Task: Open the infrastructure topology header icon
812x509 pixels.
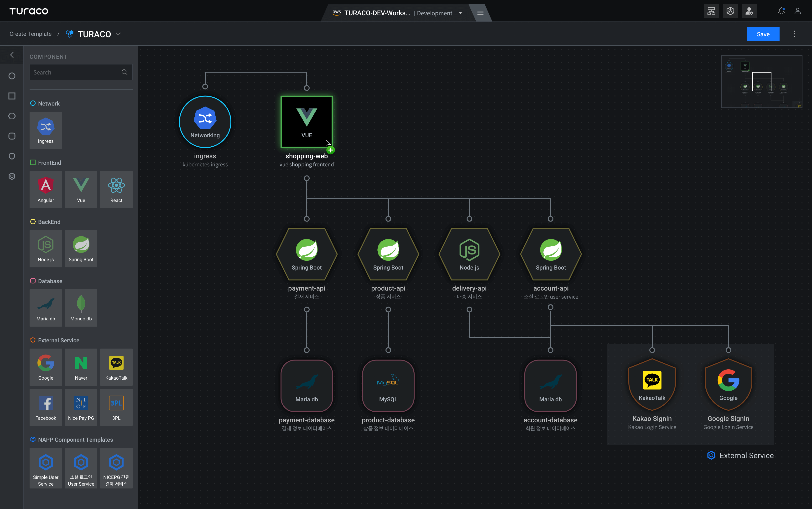Action: point(711,11)
